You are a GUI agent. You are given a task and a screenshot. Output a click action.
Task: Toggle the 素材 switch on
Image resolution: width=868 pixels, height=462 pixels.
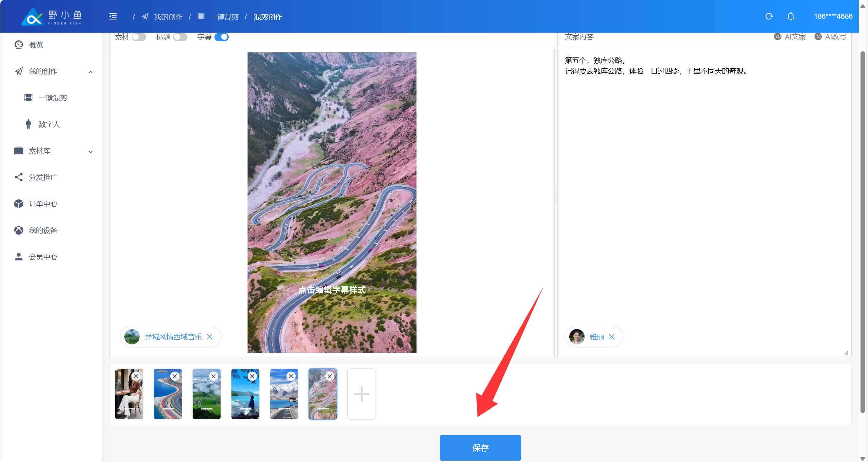(139, 37)
